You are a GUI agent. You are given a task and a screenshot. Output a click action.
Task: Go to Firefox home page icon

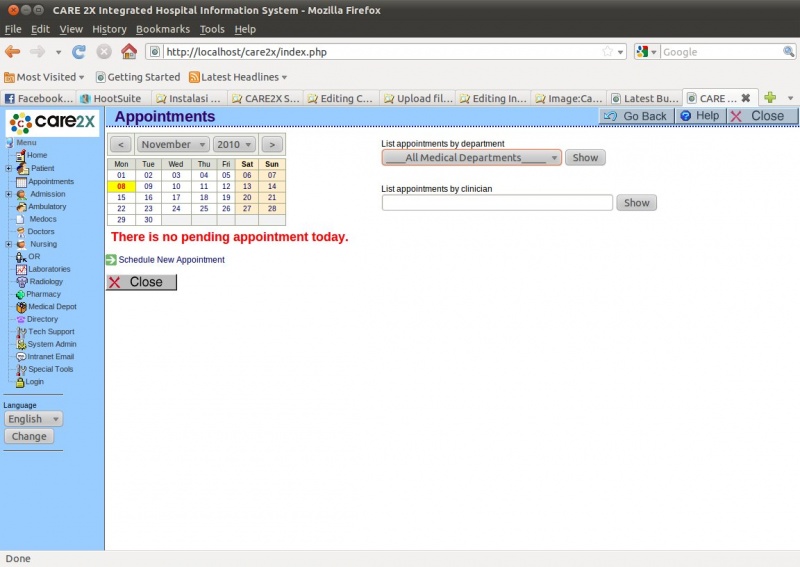(x=128, y=52)
